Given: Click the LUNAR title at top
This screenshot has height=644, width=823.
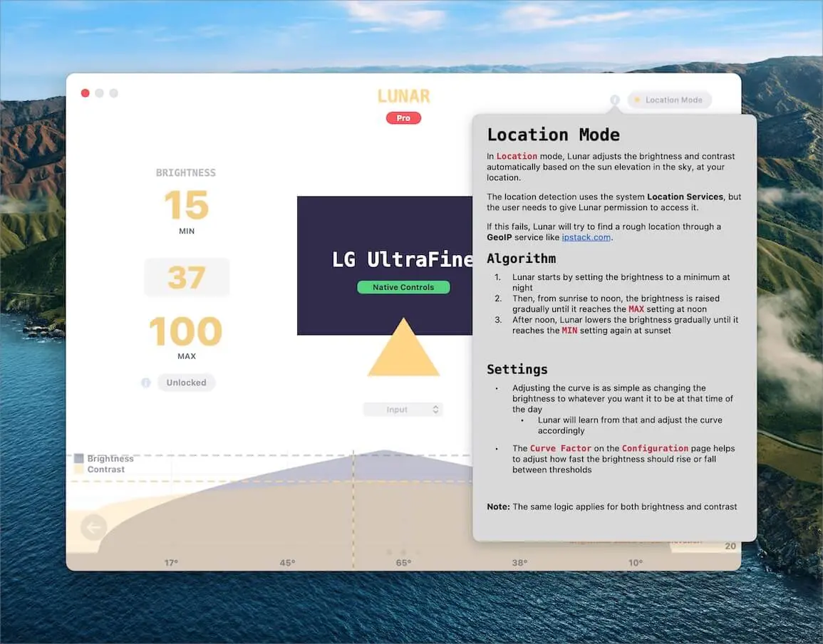Looking at the screenshot, I should (403, 96).
